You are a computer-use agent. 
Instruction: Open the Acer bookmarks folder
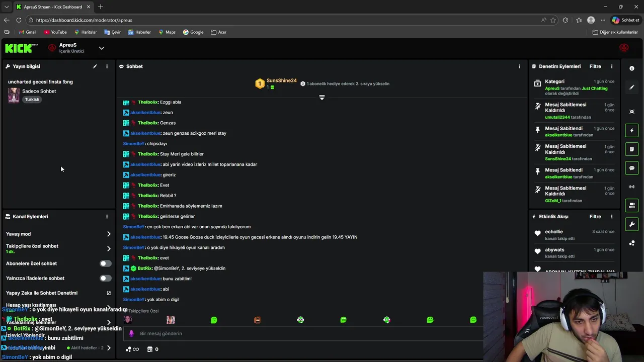coord(218,32)
